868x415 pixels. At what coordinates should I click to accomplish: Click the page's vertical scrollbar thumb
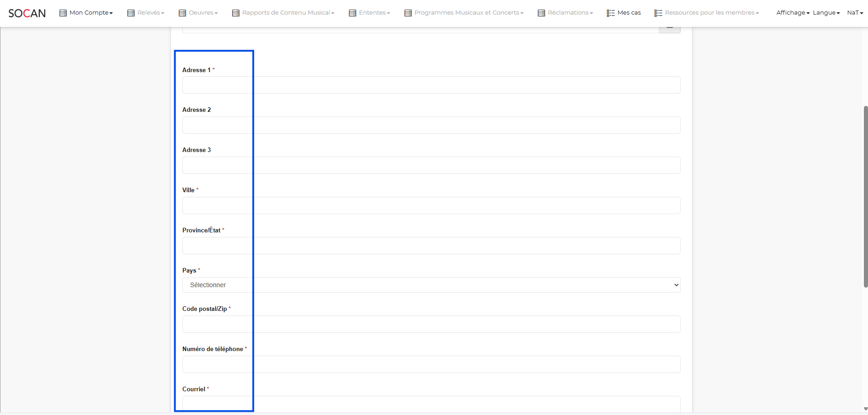[865, 196]
